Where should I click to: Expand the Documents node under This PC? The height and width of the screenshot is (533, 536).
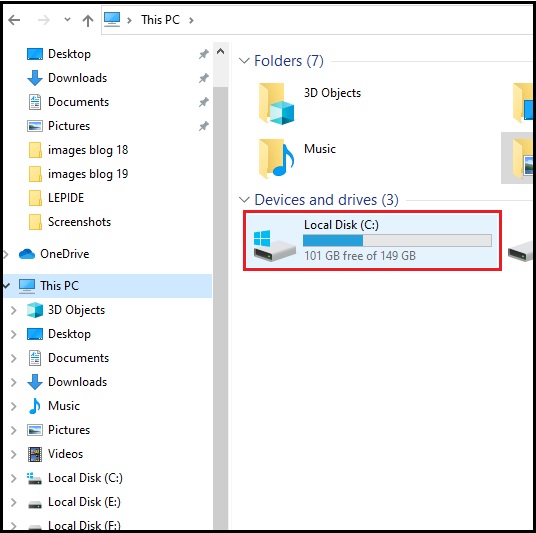(x=14, y=358)
